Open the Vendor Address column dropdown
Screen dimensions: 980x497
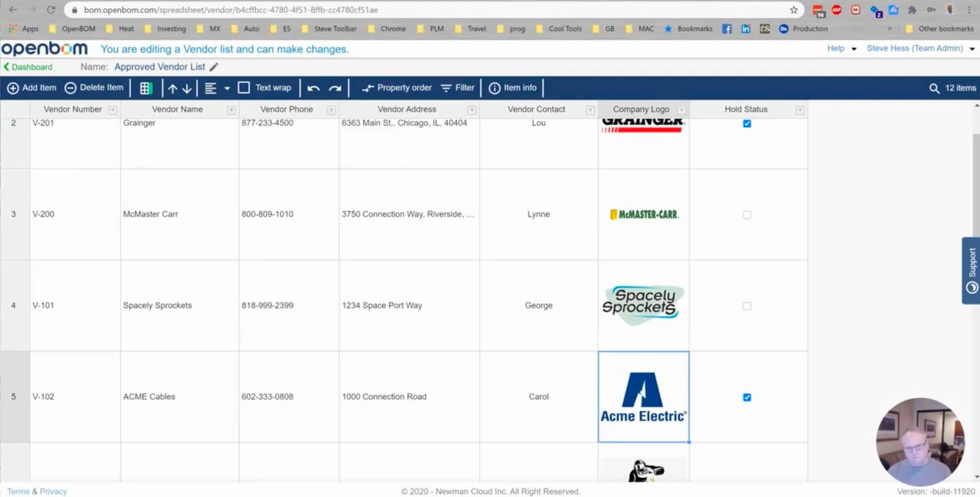pos(472,110)
